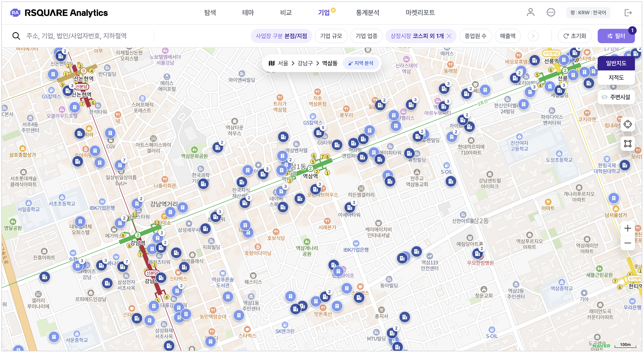Open the 통계분석 menu tab
This screenshot has width=644, height=353.
pyautogui.click(x=367, y=13)
